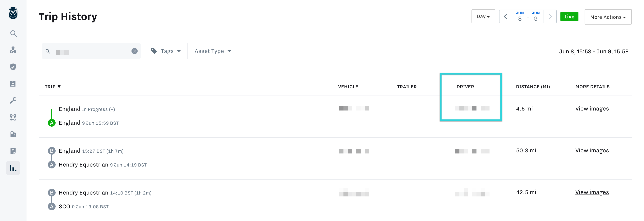The image size is (644, 221).
Task: Open the map location sidebar icon
Action: [x=13, y=50]
